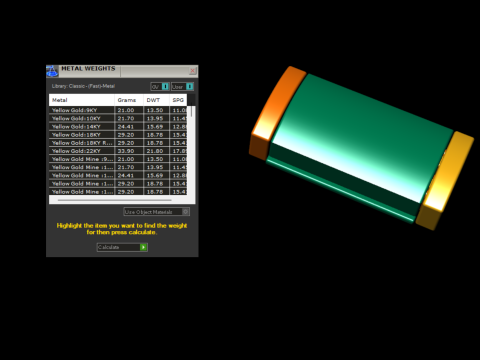Click the green arrow on Calculate
The image size is (480, 360).
click(x=143, y=247)
